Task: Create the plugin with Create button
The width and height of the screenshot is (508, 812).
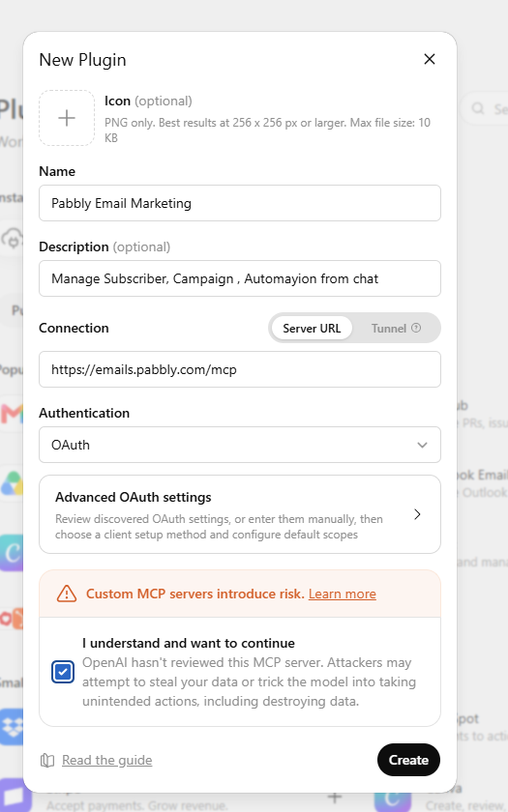Action: 408,760
